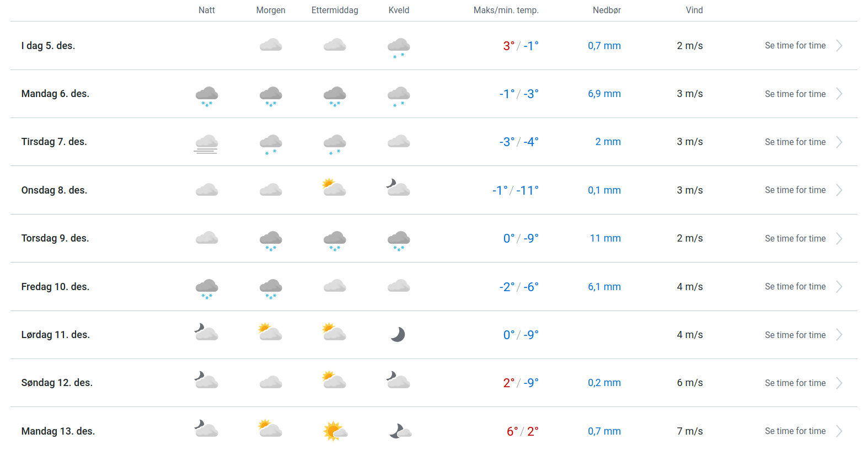The height and width of the screenshot is (455, 868).
Task: Open 'Se time for time' for Torsdag 9. des.
Action: click(795, 239)
